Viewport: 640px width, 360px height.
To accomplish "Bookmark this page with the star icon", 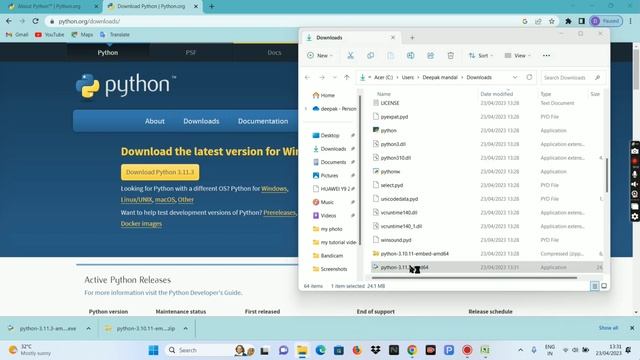I will (551, 21).
